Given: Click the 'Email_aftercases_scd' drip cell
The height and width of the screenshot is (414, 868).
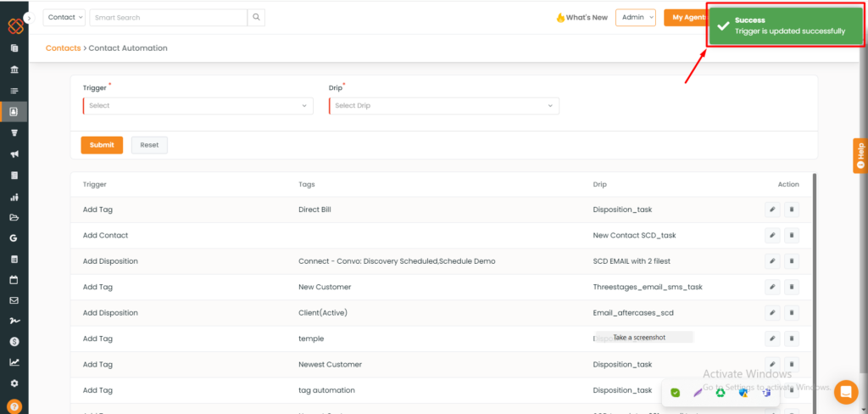Looking at the screenshot, I should (633, 312).
